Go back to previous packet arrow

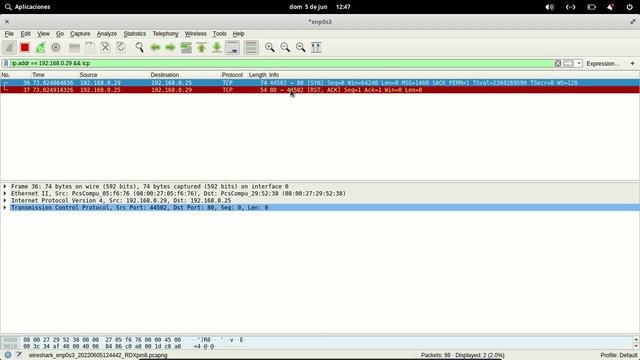click(x=155, y=47)
